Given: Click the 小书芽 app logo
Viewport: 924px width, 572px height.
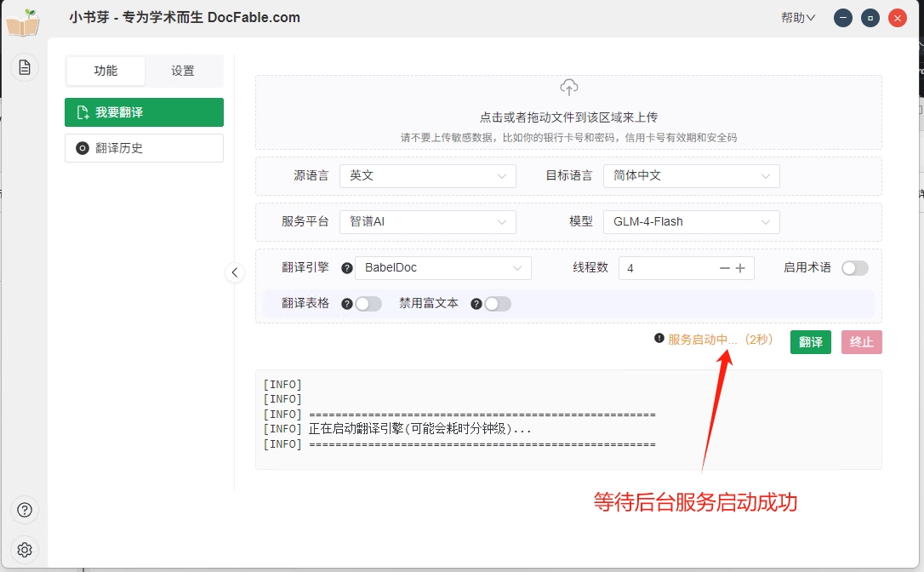Looking at the screenshot, I should (x=23, y=22).
